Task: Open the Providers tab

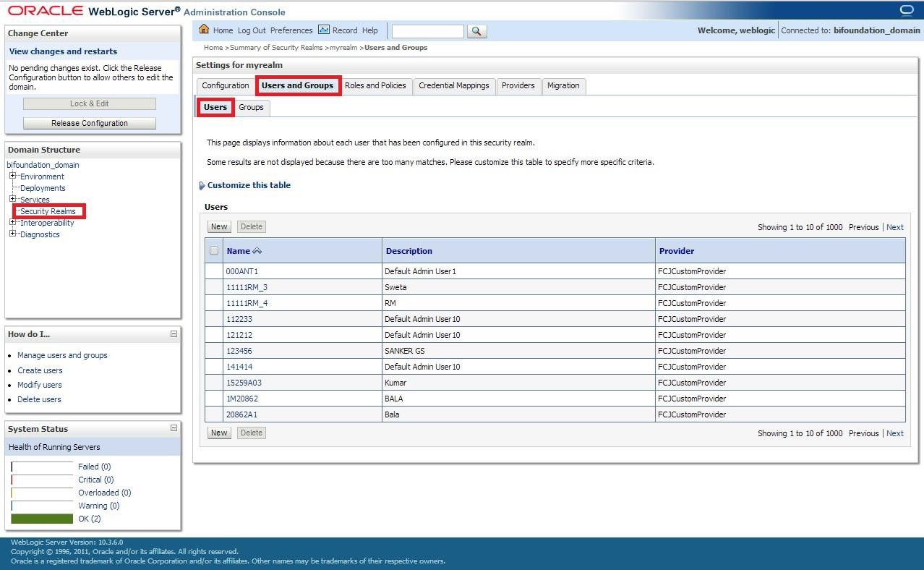Action: point(518,86)
